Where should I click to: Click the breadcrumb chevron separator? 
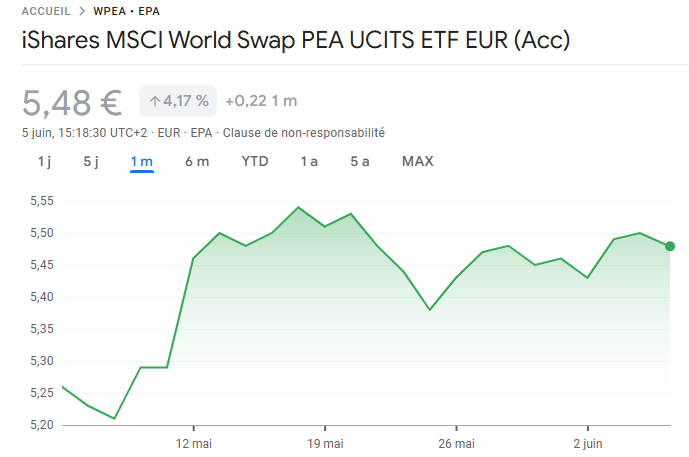point(82,11)
